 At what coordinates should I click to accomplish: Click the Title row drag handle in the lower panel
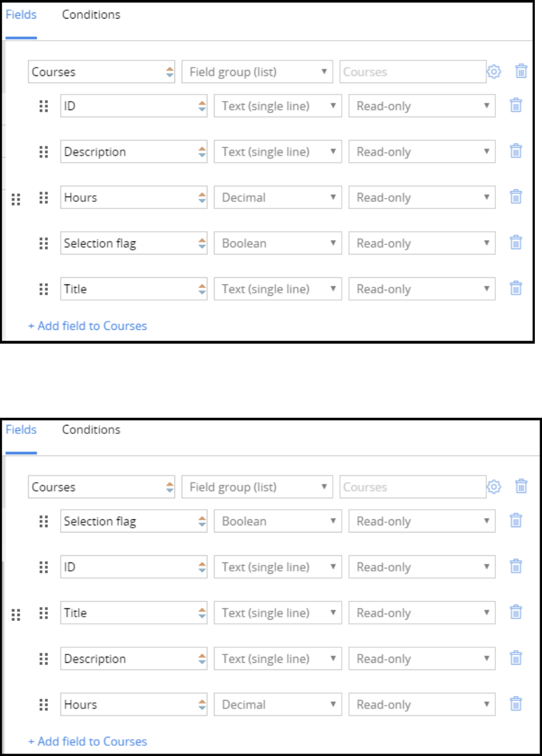[43, 613]
